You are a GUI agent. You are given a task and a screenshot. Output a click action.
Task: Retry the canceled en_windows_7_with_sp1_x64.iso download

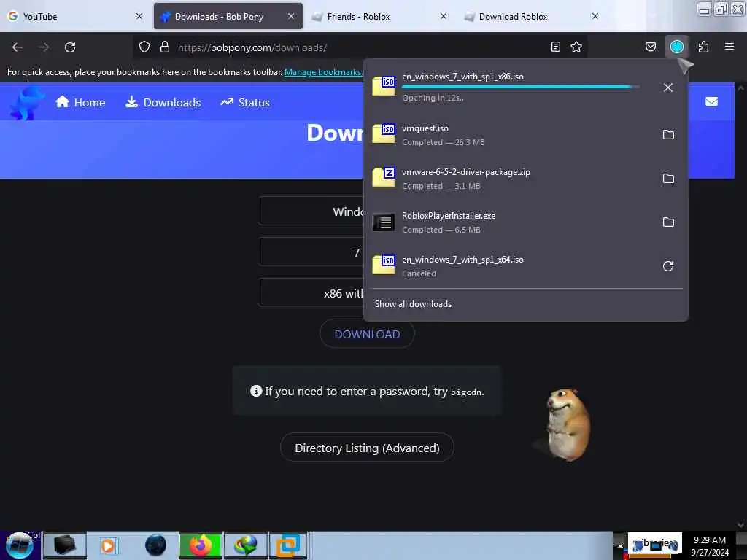point(668,266)
